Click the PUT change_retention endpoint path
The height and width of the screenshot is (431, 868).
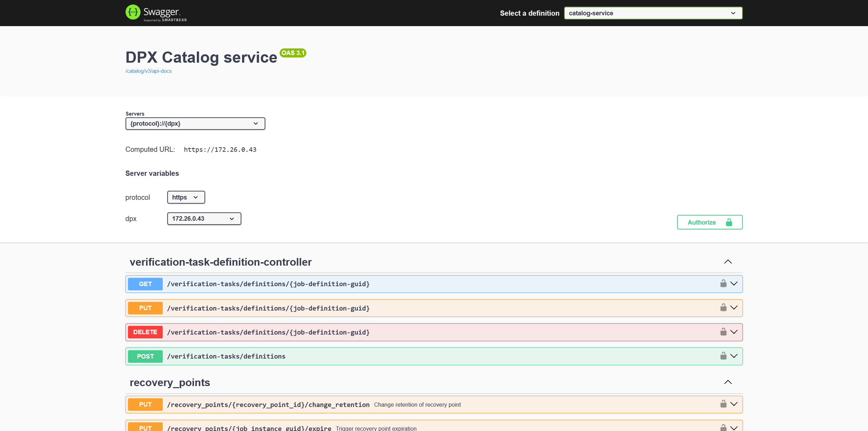pyautogui.click(x=268, y=405)
